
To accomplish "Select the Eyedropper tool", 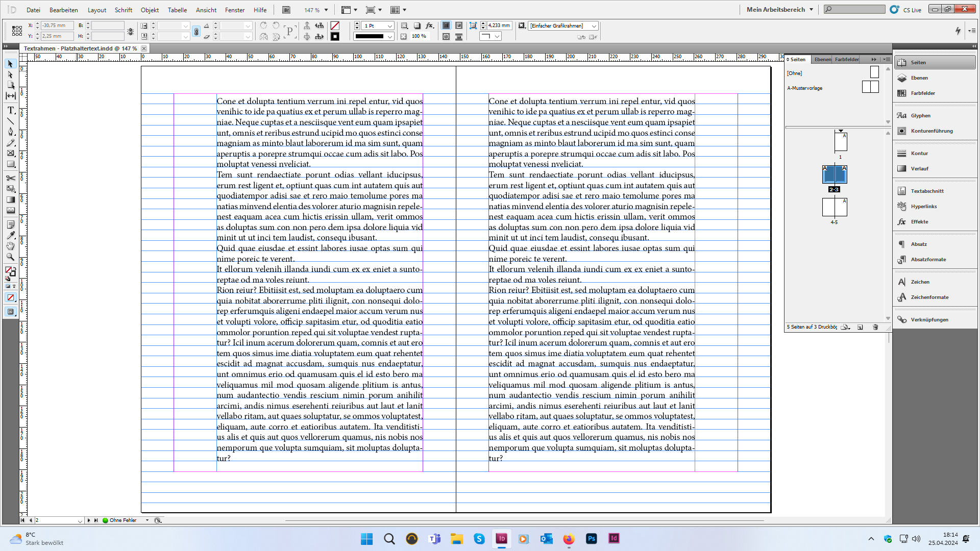I will click(10, 235).
